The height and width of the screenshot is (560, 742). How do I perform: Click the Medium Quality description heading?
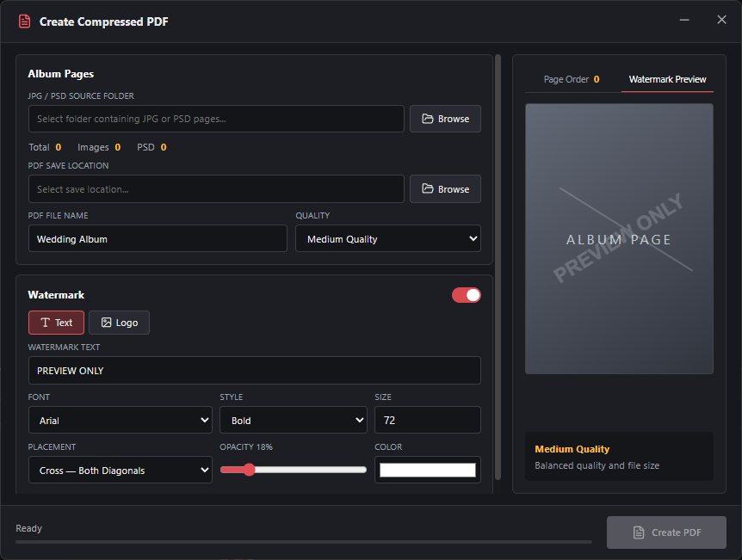(x=572, y=449)
